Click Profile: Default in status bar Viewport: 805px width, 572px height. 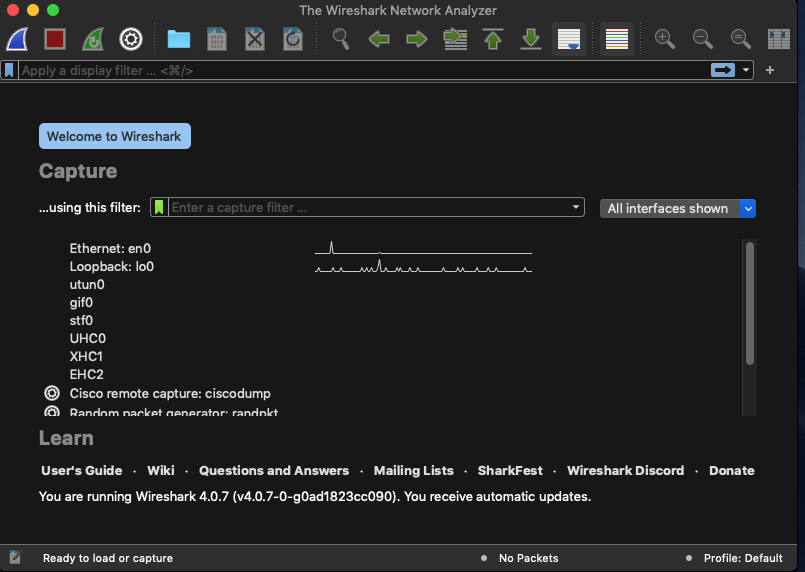click(743, 558)
